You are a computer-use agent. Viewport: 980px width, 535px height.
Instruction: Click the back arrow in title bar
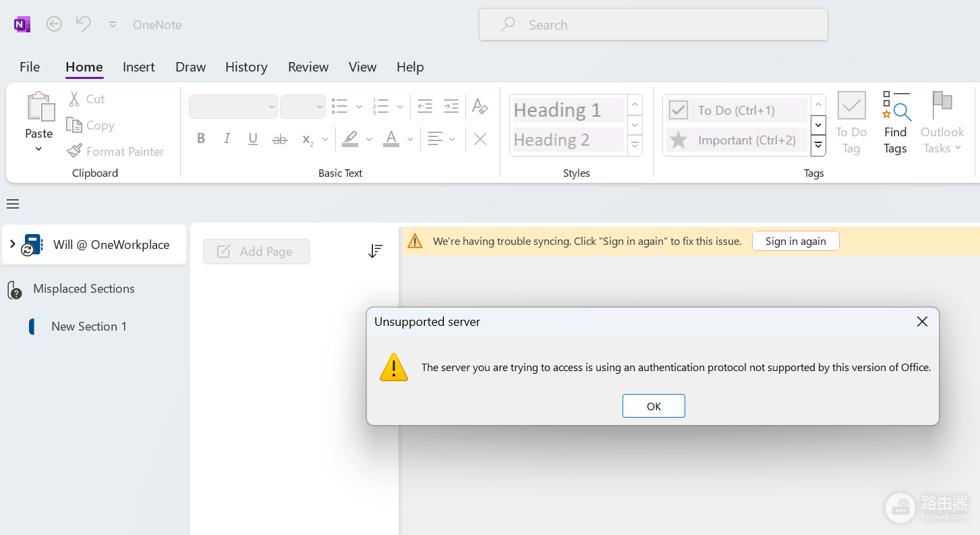pos(54,24)
